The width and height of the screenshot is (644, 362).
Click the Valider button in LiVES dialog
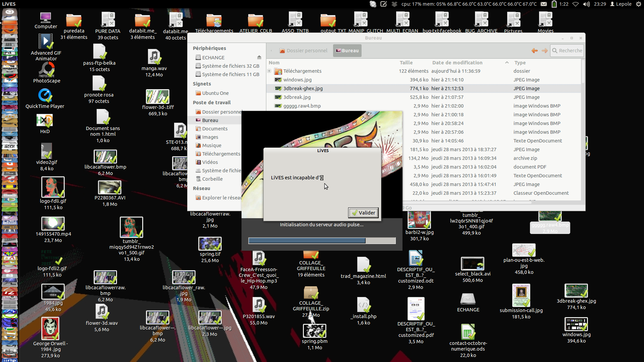tap(363, 213)
